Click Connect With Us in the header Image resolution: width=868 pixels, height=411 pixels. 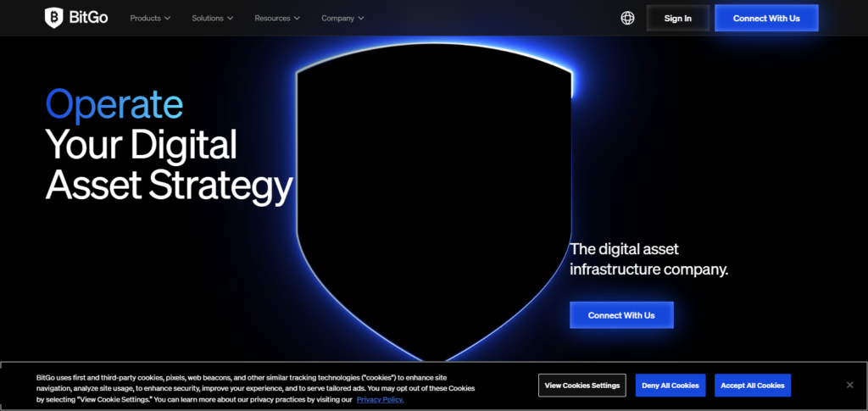tap(765, 18)
